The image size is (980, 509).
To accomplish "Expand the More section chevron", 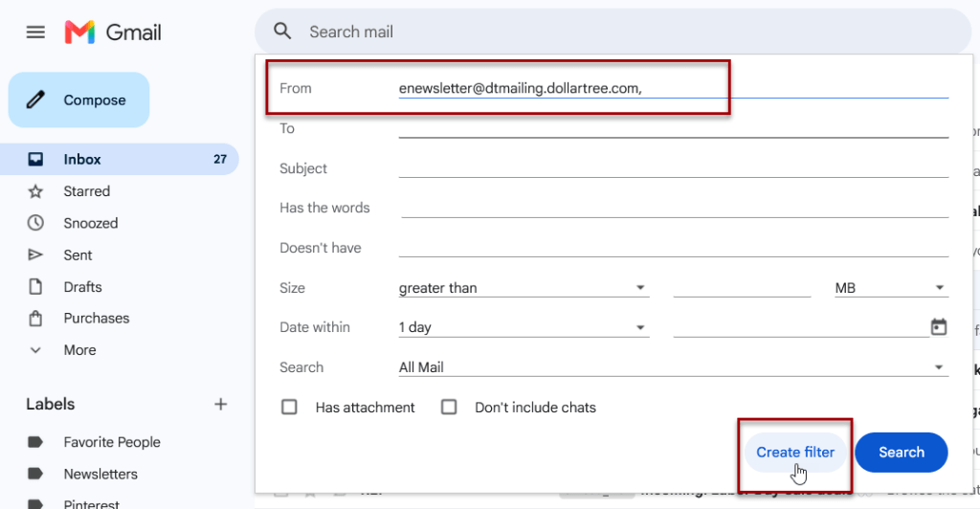I will coord(35,350).
